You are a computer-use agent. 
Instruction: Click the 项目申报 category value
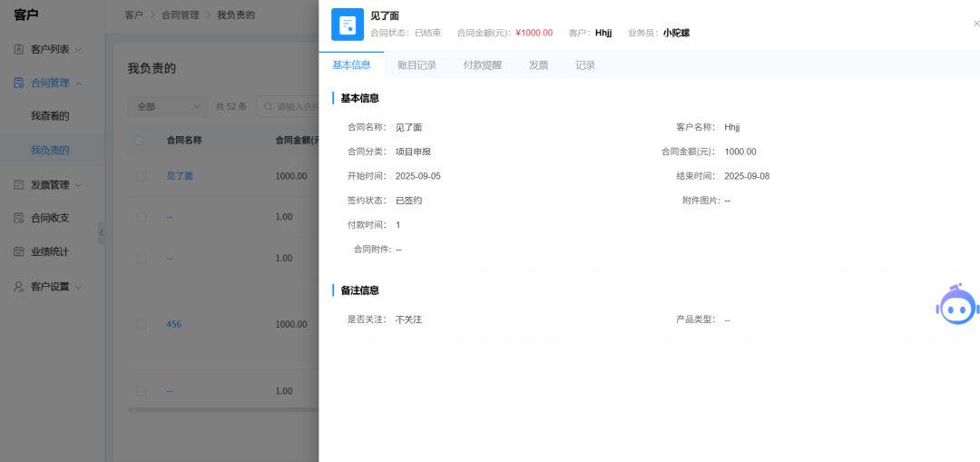(x=413, y=152)
